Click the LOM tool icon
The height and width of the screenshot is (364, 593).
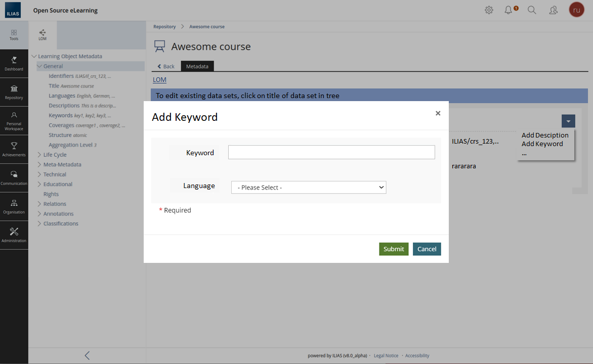[43, 35]
